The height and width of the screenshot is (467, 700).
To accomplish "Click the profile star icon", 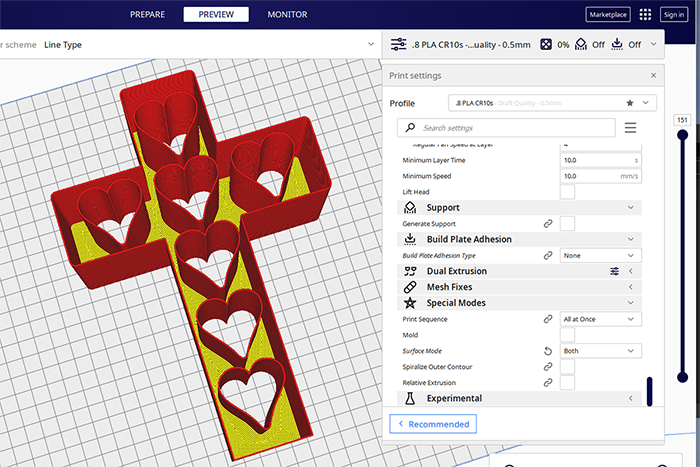I will (630, 103).
